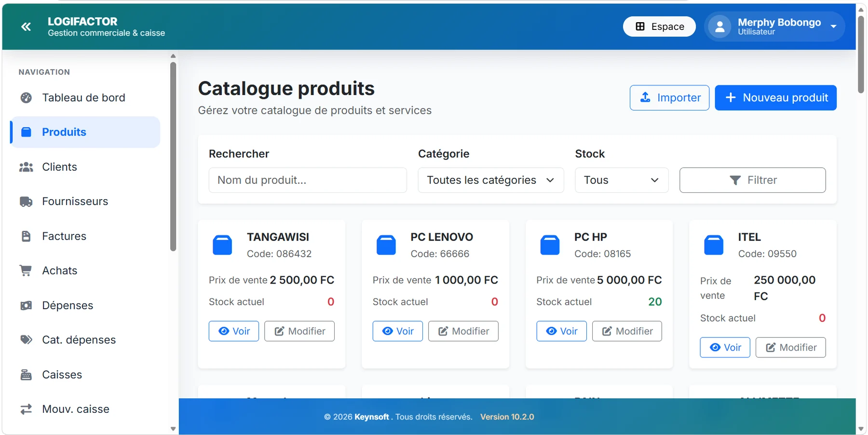Modify the ITEL product
This screenshot has height=435, width=868.
click(x=791, y=348)
